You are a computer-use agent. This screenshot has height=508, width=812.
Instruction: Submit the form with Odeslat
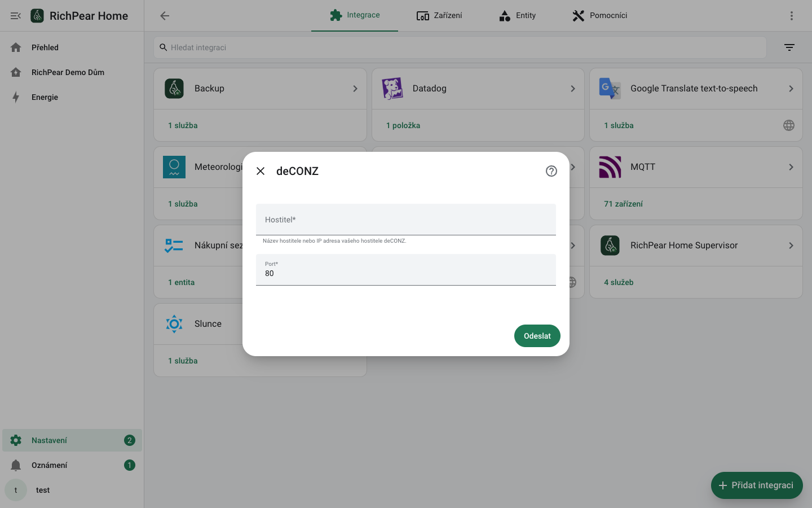pos(537,336)
